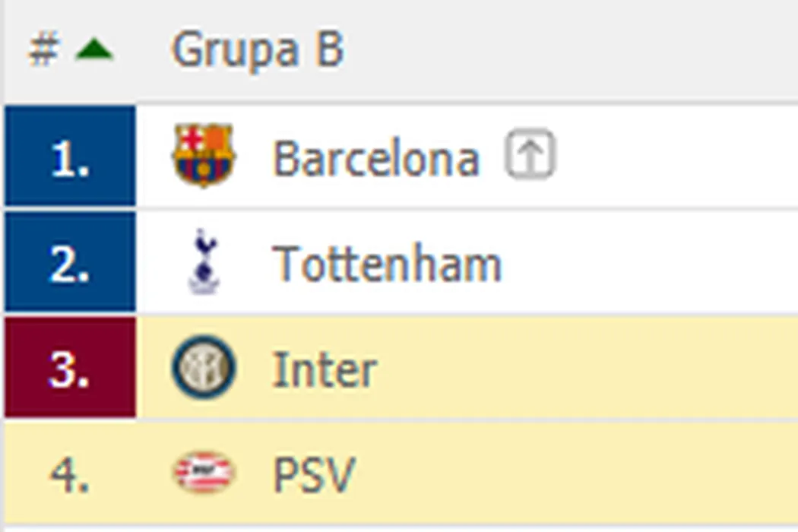798x532 pixels.
Task: Open the PSV team link
Action: [313, 475]
